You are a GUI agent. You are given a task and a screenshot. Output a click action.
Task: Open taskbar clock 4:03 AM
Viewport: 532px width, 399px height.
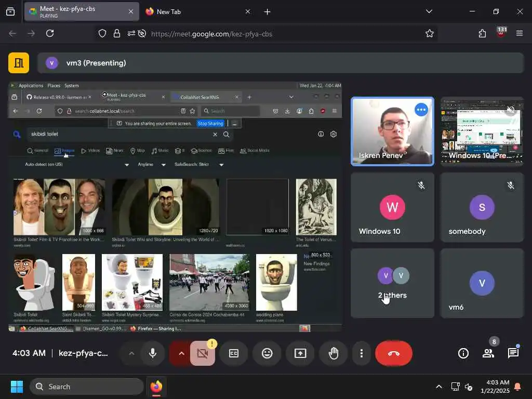[495, 387]
